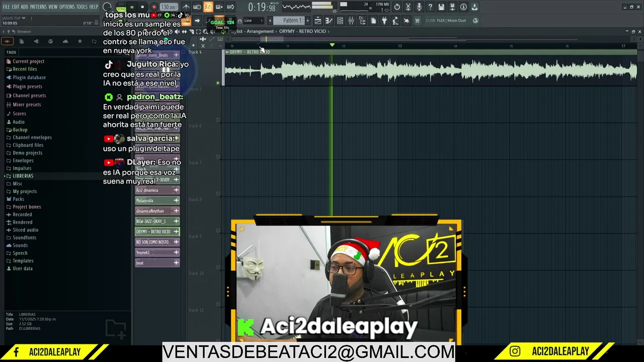Open the project picker icon

tap(373, 21)
